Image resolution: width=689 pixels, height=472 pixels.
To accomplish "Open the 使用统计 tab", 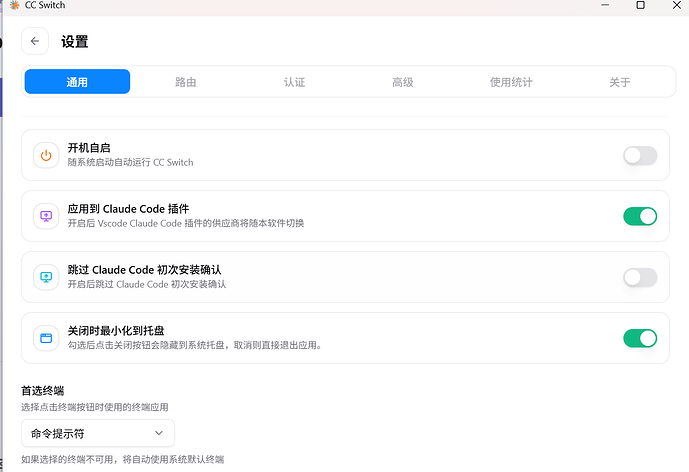I will 511,82.
